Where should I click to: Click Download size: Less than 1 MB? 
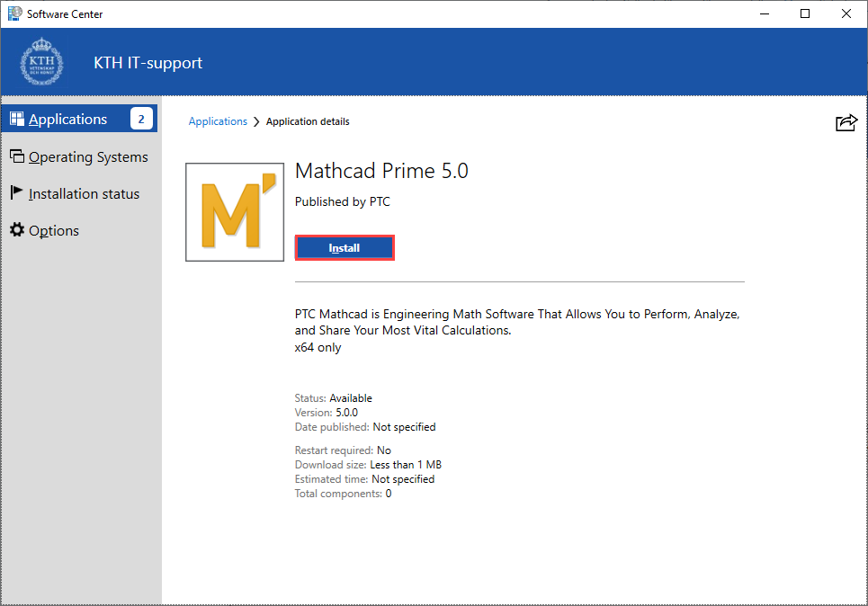368,464
